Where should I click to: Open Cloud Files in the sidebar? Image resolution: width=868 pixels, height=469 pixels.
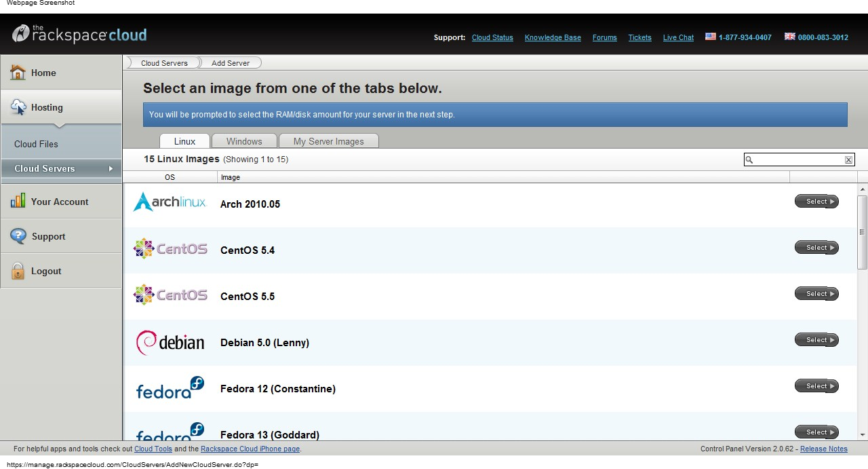pos(36,144)
